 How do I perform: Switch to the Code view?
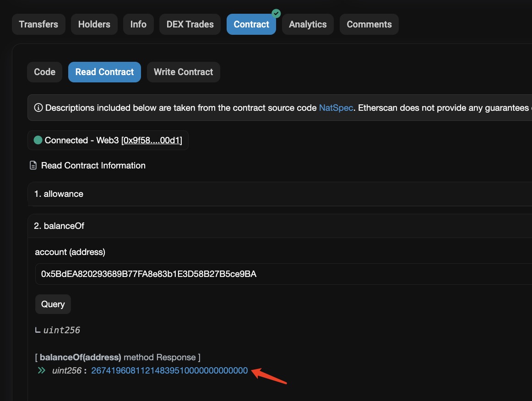click(44, 72)
